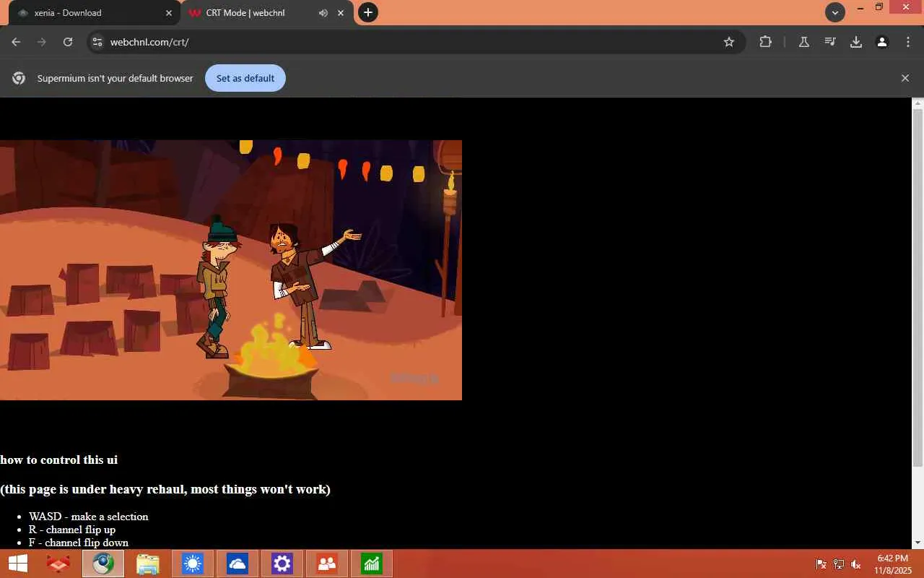This screenshot has width=924, height=578.
Task: Click the vertical scrollbar thumb
Action: click(x=918, y=288)
